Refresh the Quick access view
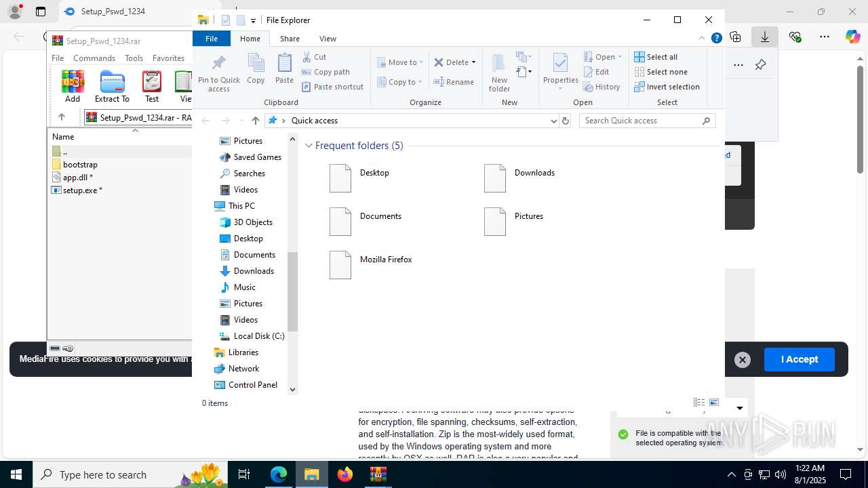 (x=566, y=121)
